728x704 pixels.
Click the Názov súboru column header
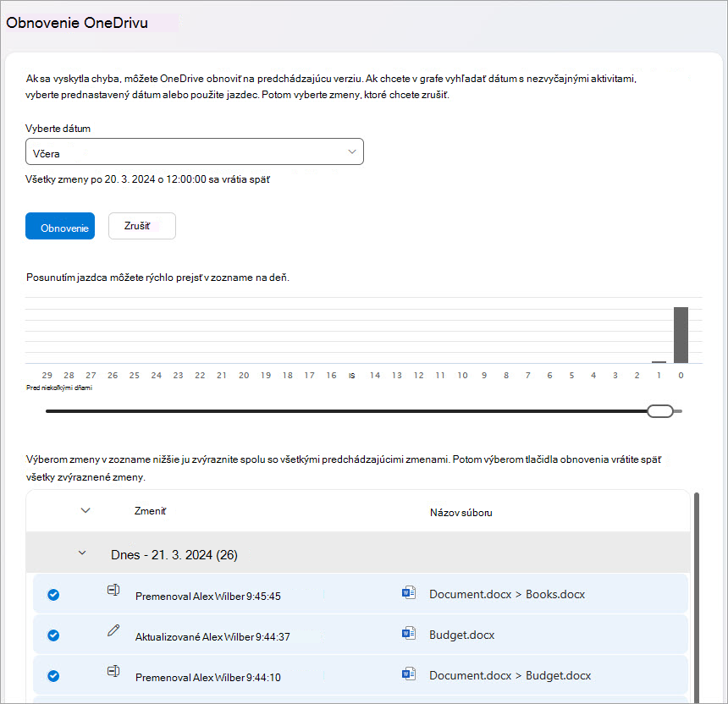click(x=461, y=513)
